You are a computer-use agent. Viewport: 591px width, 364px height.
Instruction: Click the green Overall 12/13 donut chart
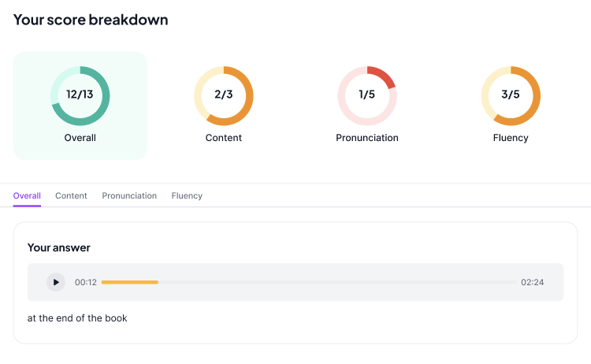[80, 95]
